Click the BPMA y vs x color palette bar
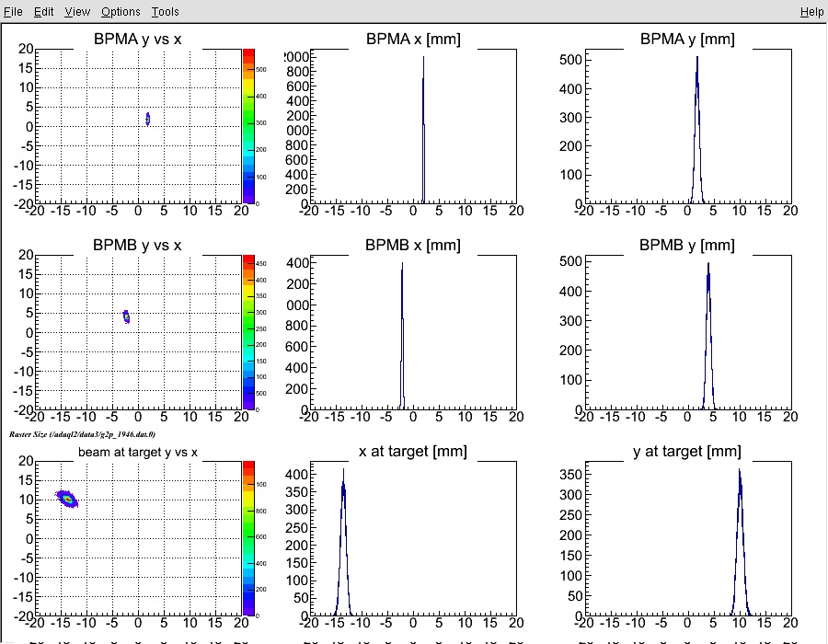 [248, 126]
